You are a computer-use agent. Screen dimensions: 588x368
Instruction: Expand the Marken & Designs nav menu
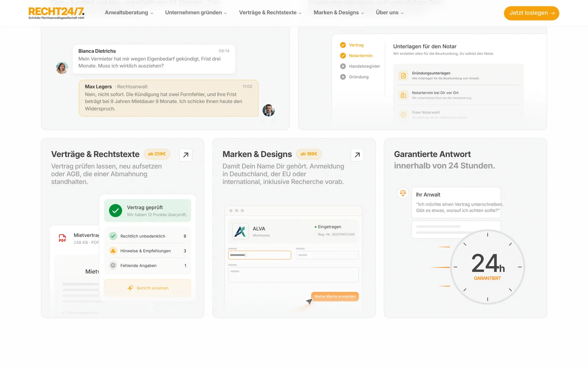[x=339, y=13]
